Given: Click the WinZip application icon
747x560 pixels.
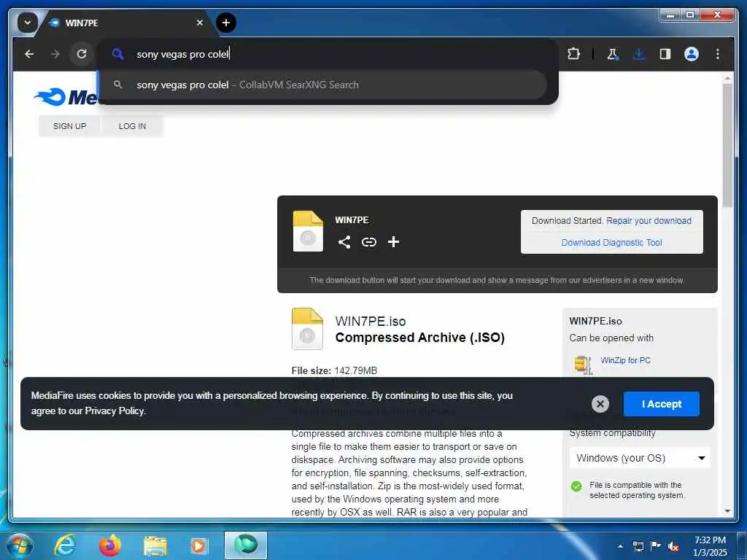Looking at the screenshot, I should coord(583,365).
